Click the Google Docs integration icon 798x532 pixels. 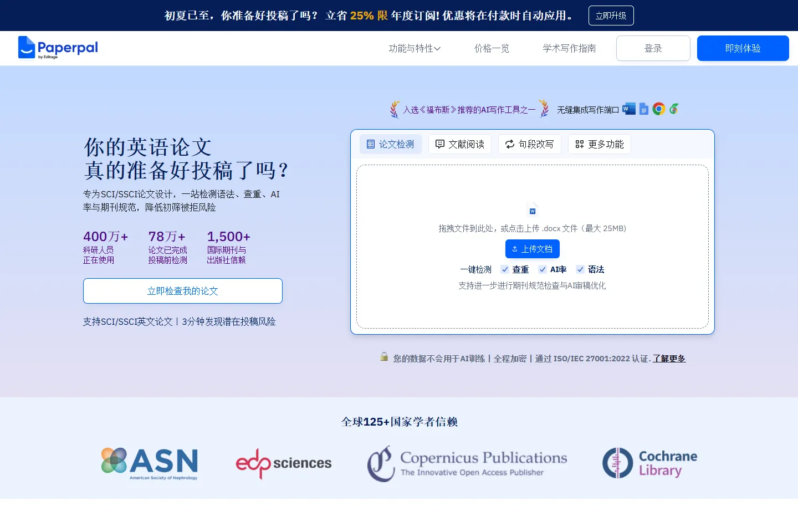click(x=643, y=109)
